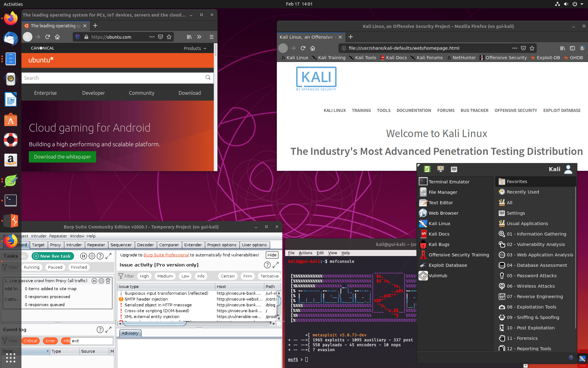Toggle the Certain confidence filter
This screenshot has height=368, width=588.
pos(228,276)
